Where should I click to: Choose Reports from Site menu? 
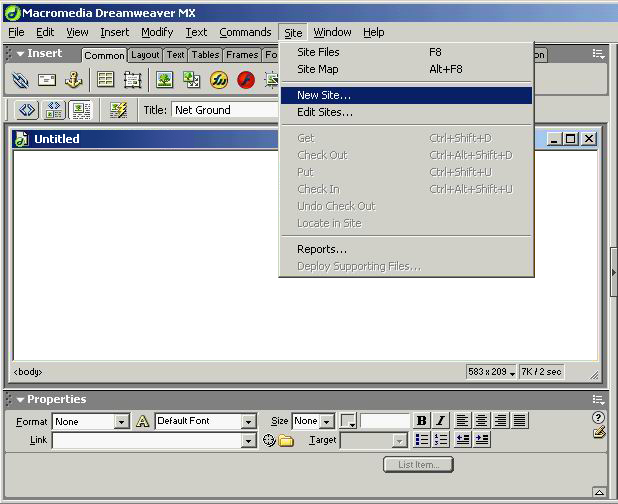pyautogui.click(x=406, y=249)
